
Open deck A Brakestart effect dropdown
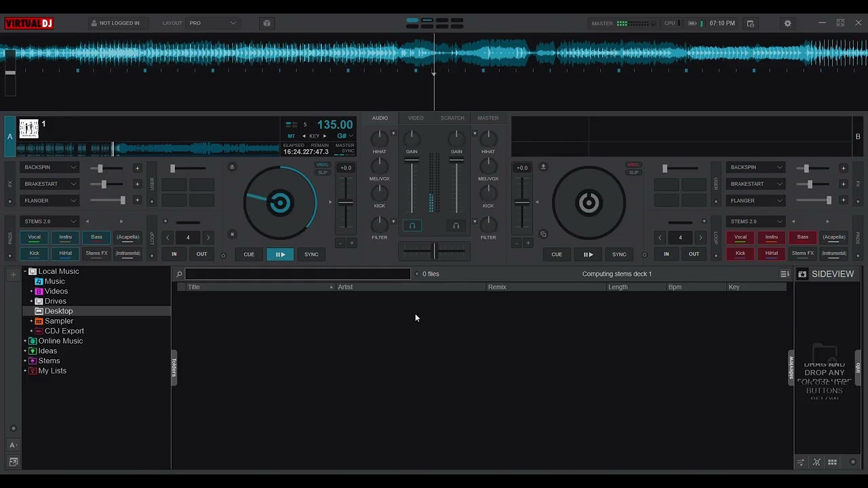(51, 184)
